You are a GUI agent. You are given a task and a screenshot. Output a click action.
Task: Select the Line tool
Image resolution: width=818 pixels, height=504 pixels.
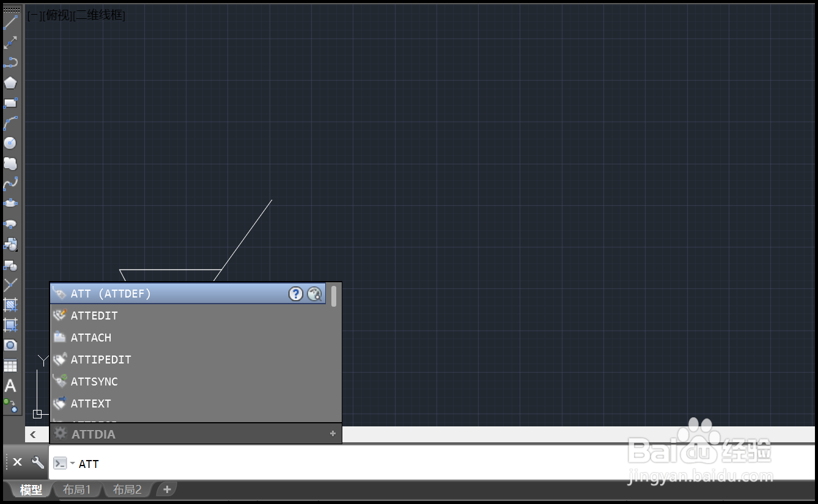pos(10,23)
